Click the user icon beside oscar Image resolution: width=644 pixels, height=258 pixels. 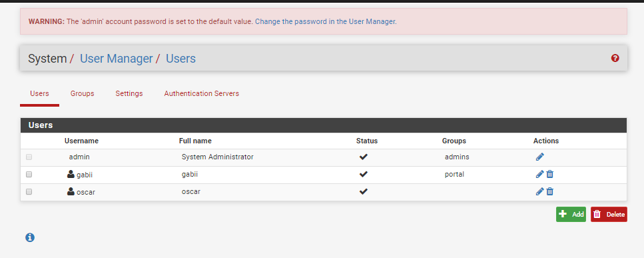tap(71, 191)
